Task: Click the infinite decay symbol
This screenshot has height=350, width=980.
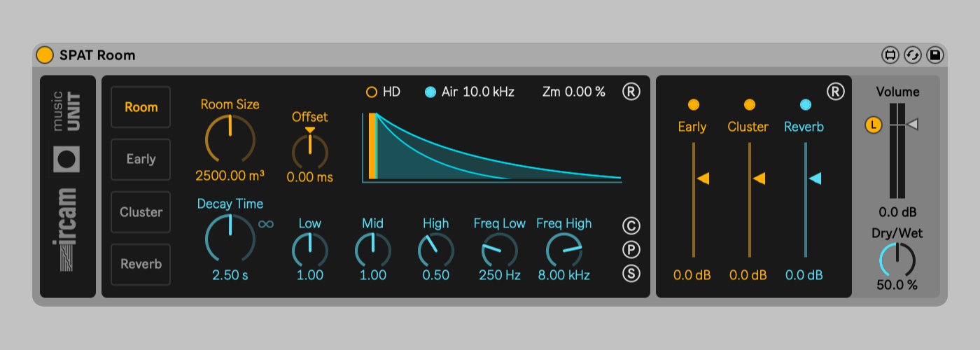Action: 266,224
